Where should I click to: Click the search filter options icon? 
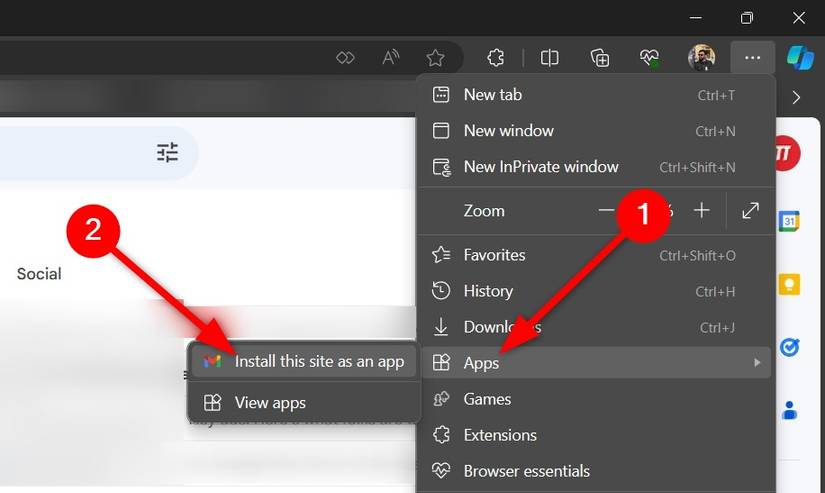click(167, 152)
